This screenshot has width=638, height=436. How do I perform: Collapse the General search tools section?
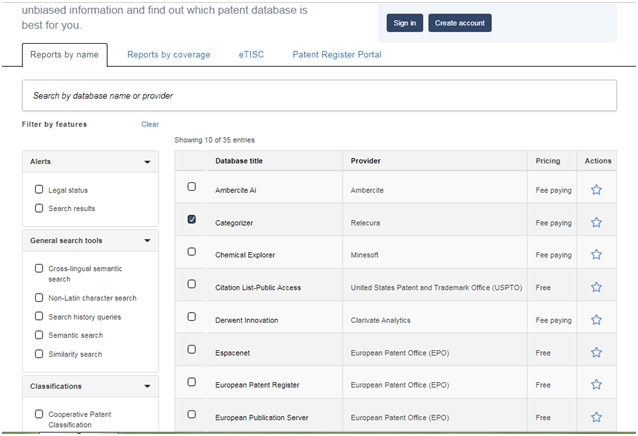coord(147,240)
